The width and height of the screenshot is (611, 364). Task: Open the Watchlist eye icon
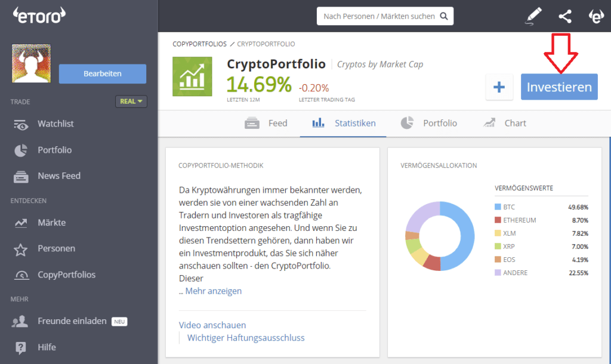click(21, 124)
